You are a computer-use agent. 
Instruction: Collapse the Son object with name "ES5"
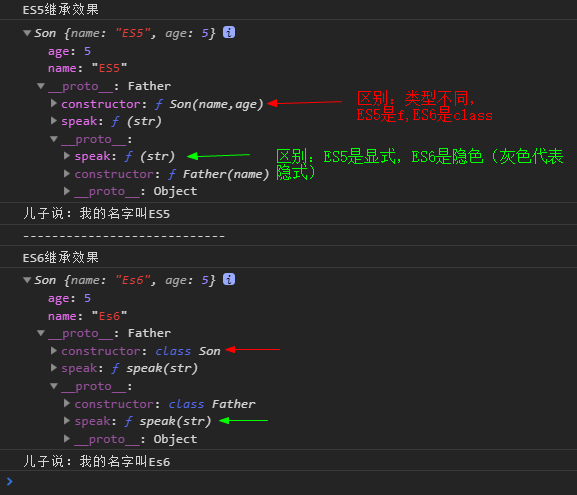click(x=27, y=33)
